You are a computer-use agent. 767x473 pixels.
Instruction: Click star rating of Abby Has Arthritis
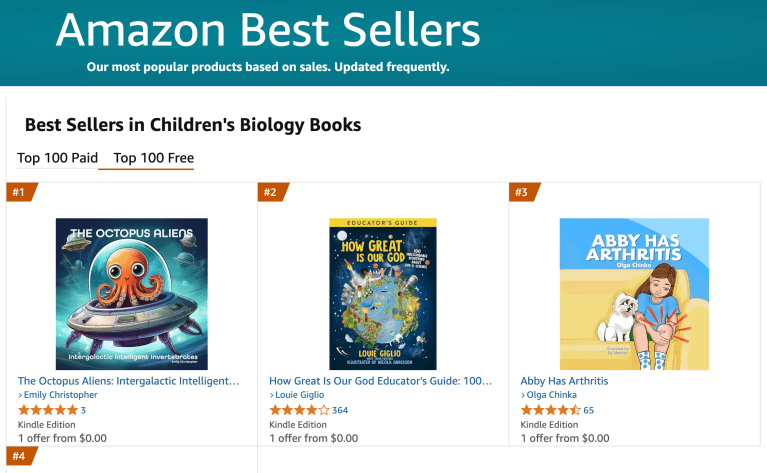coord(550,410)
